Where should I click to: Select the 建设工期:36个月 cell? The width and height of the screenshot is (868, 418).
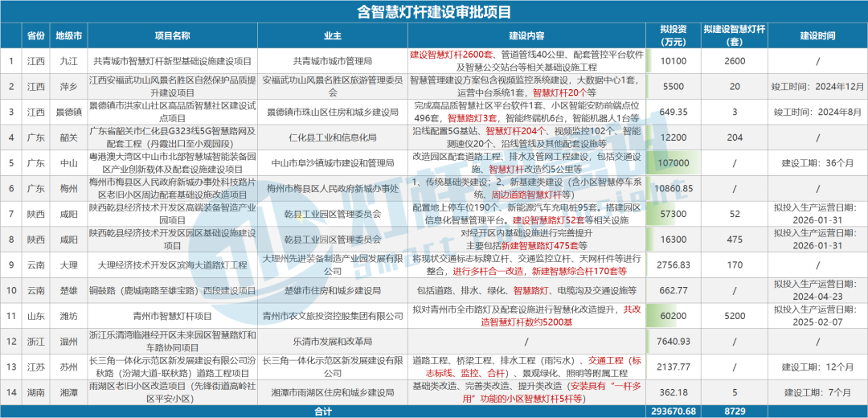[817, 162]
